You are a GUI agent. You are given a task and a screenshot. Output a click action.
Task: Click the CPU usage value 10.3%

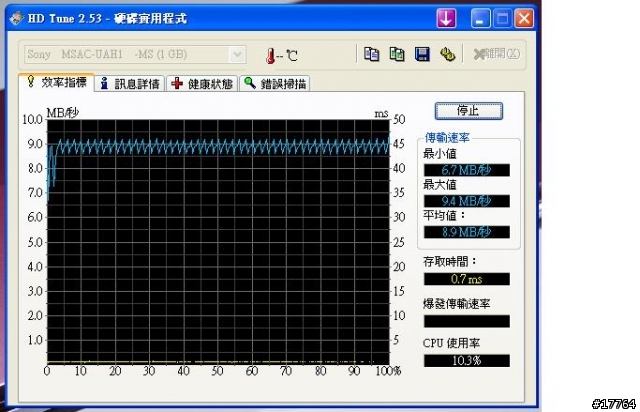click(x=467, y=361)
